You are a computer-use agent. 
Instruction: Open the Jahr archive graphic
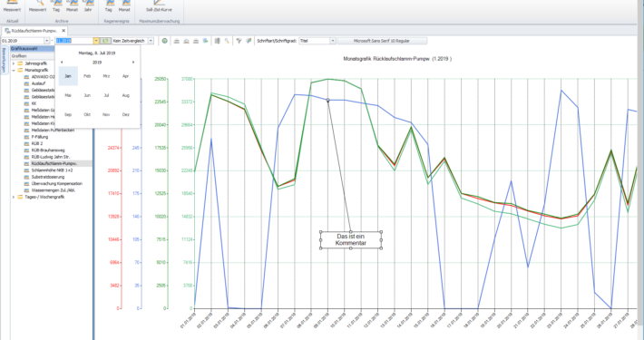coord(87,6)
